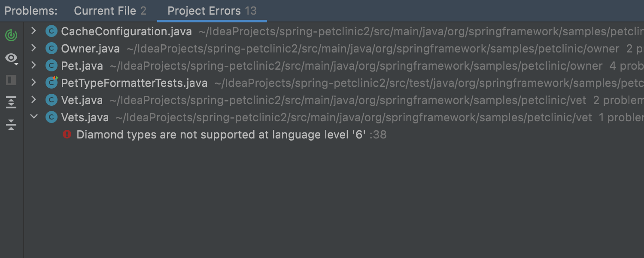Click the Problems panel title label
644x258 pixels.
[x=30, y=11]
